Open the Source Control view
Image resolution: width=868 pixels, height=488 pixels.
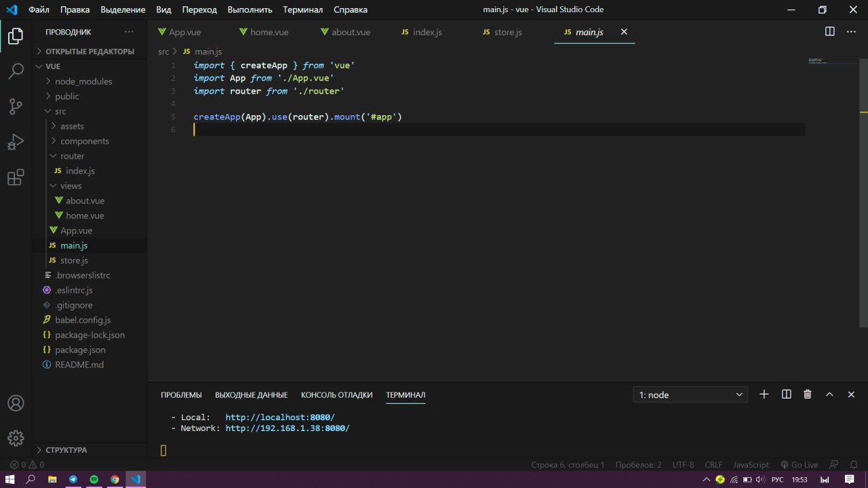(x=16, y=107)
